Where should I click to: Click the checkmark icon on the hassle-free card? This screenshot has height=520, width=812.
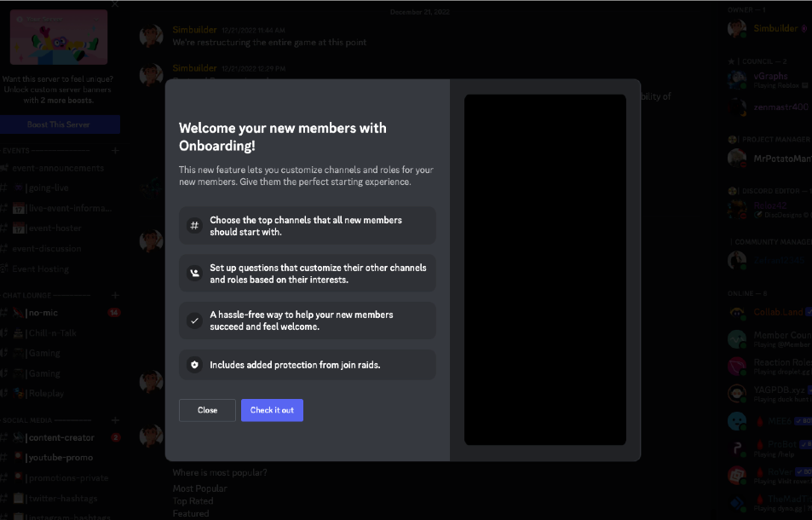tap(193, 320)
